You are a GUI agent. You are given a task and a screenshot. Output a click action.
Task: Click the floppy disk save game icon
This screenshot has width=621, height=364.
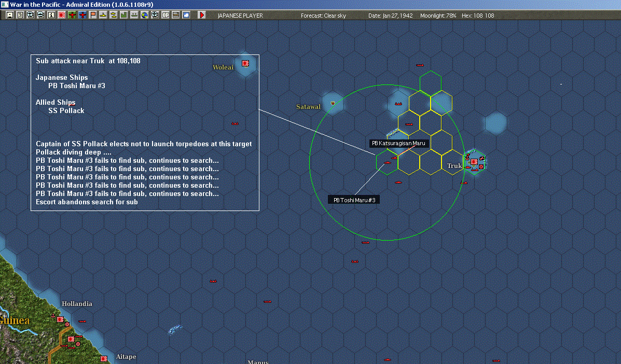pos(10,15)
